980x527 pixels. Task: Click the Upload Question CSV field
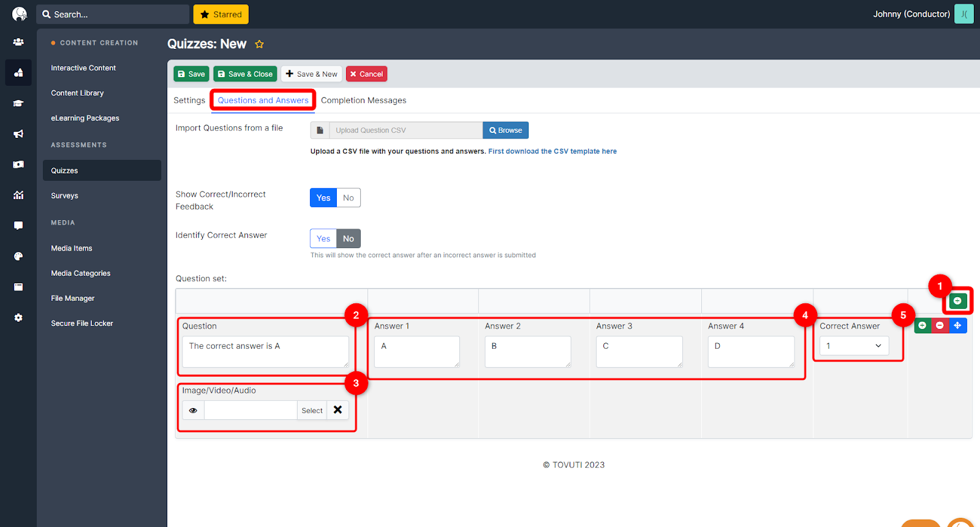[x=406, y=130]
